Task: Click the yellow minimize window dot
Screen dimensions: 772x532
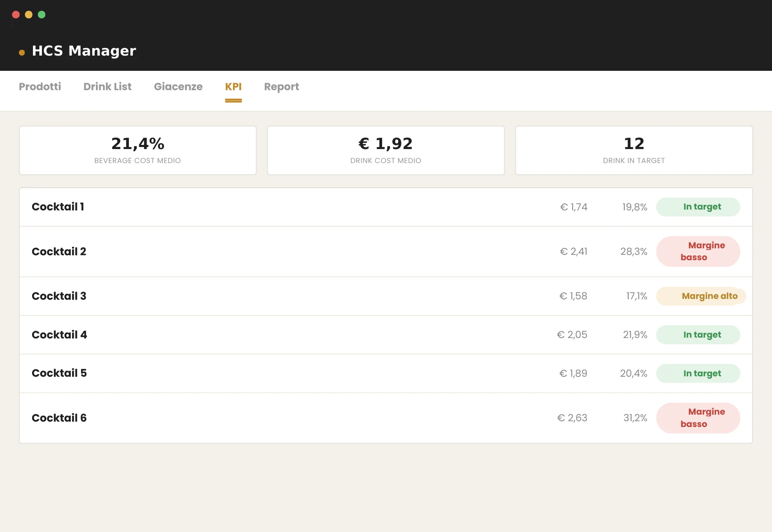Action: click(29, 15)
